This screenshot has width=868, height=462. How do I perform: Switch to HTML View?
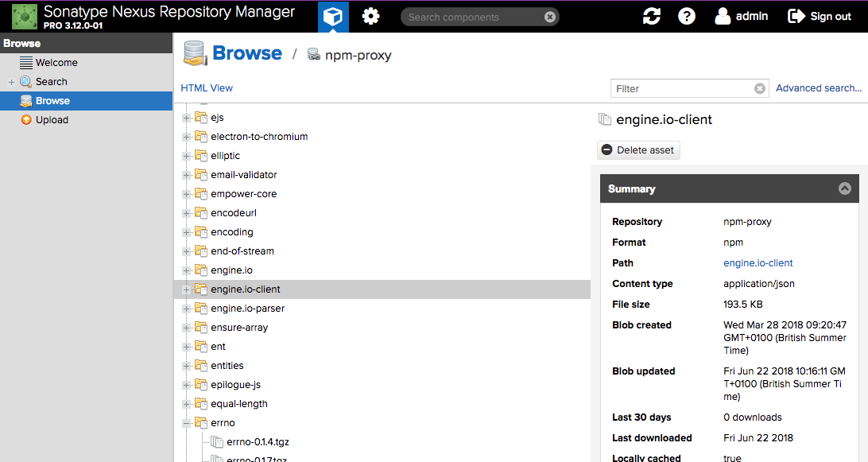tap(207, 88)
